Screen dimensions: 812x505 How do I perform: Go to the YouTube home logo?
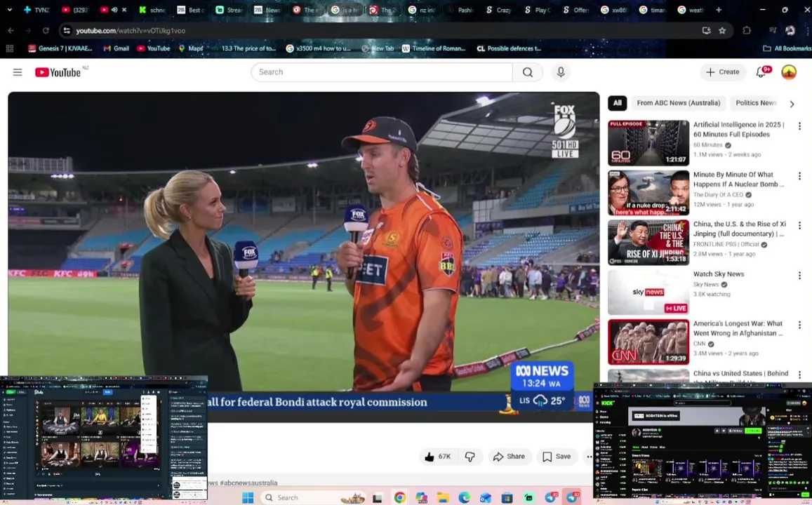(x=58, y=72)
